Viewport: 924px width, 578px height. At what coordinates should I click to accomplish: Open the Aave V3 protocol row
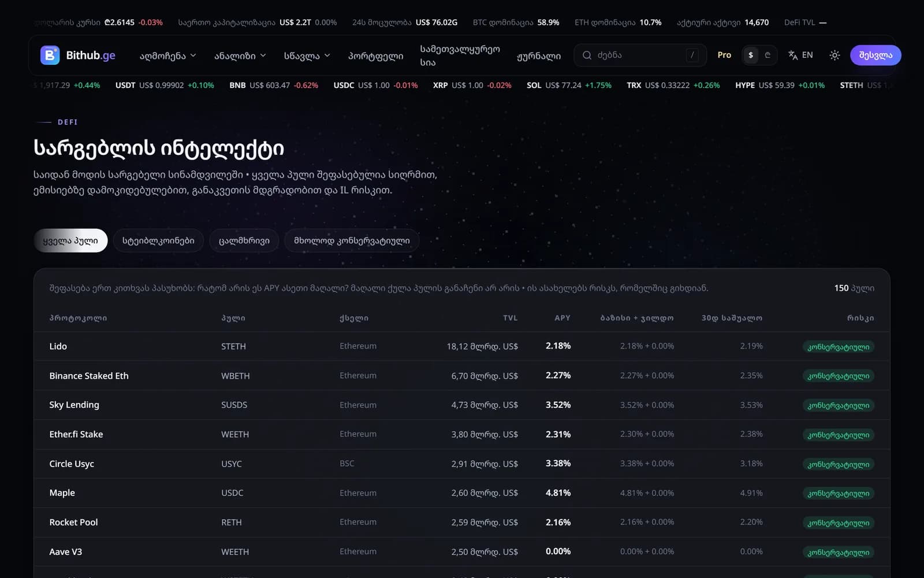click(x=461, y=551)
